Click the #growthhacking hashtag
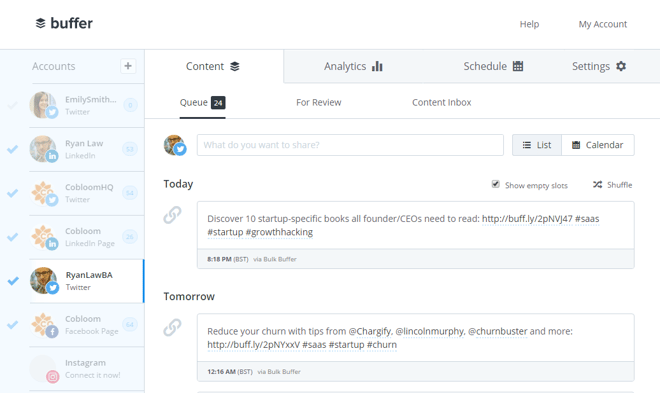Image resolution: width=660 pixels, height=393 pixels. pyautogui.click(x=279, y=232)
